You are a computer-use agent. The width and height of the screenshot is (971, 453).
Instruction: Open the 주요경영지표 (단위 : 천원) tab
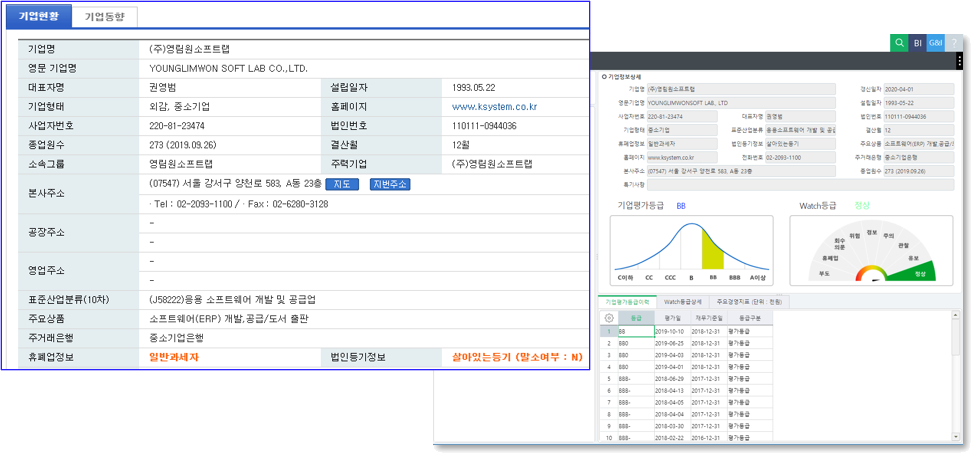pyautogui.click(x=749, y=302)
